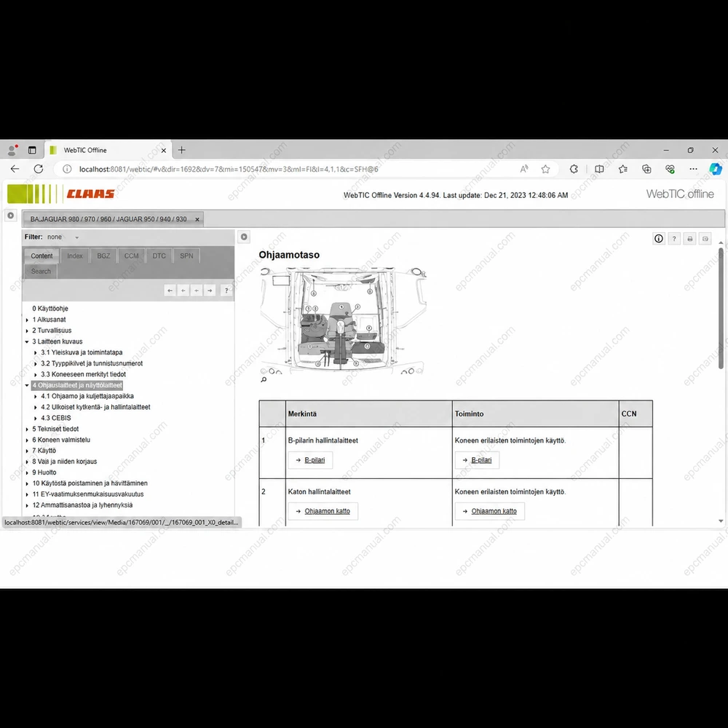Close the WebTIC Offline browser tab
728x728 pixels.
(163, 151)
